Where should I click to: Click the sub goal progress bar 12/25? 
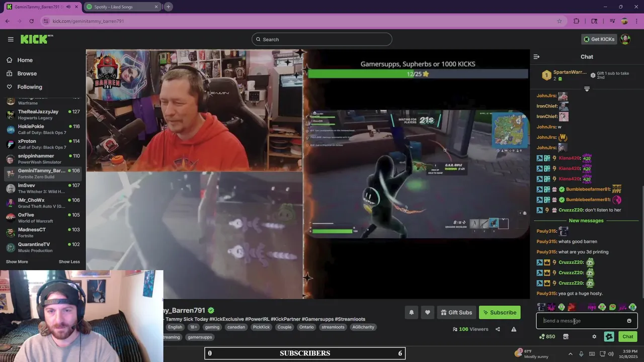coord(418,74)
